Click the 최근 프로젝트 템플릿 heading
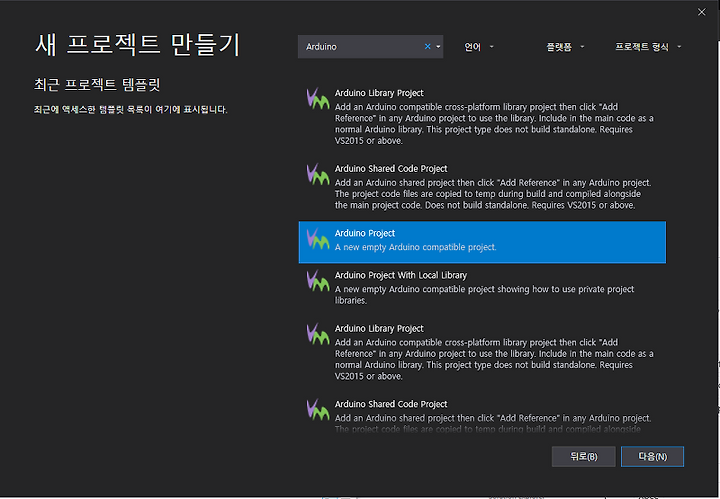The image size is (720, 499). point(97,84)
